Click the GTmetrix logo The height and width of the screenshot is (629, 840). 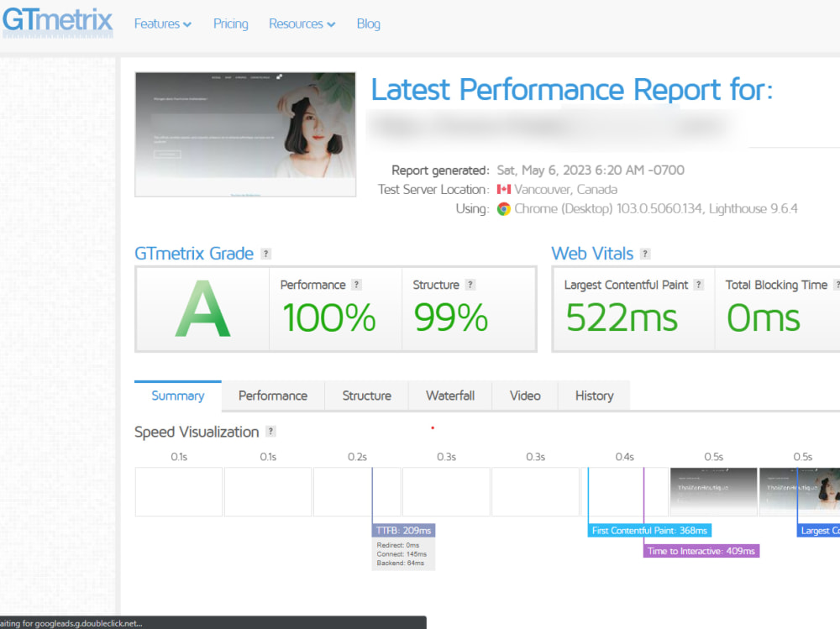click(x=57, y=22)
